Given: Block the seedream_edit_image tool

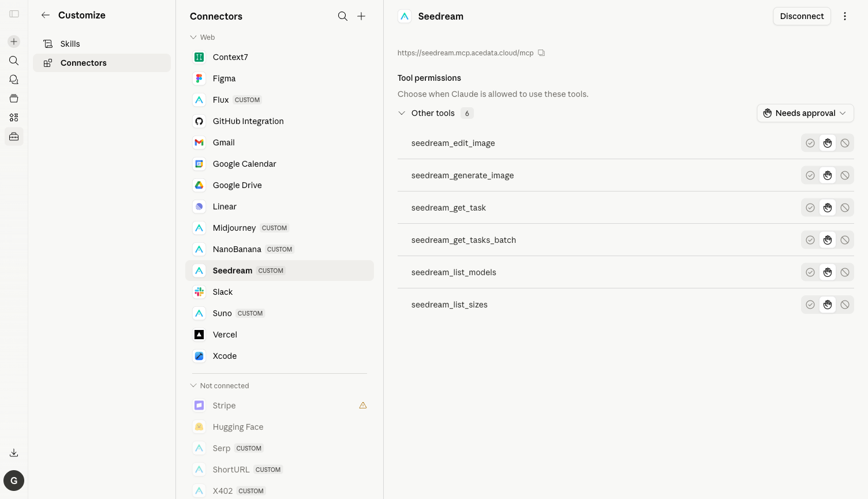Looking at the screenshot, I should click(845, 143).
